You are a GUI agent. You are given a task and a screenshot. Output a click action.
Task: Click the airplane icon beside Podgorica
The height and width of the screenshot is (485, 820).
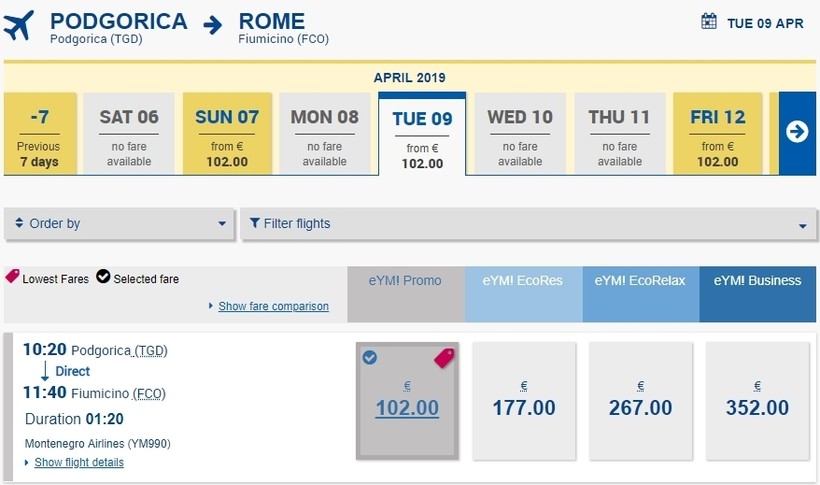tap(19, 26)
